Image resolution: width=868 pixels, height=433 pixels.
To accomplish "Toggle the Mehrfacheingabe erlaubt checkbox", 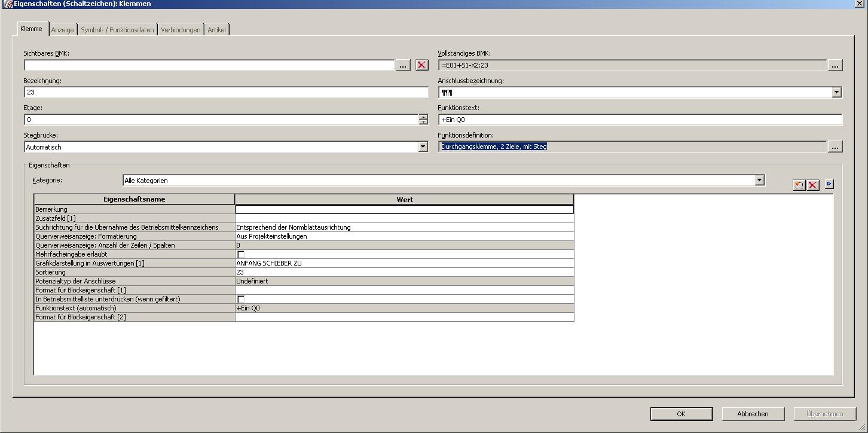I will point(241,254).
